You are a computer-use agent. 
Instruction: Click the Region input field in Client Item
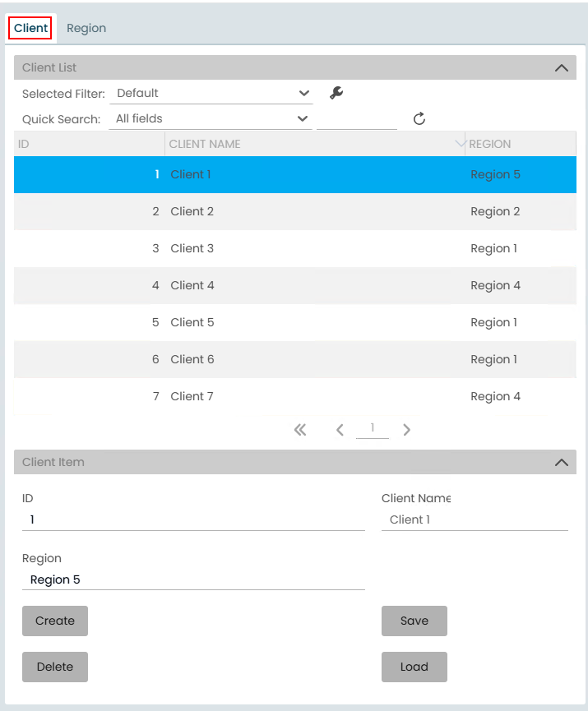[x=193, y=579]
